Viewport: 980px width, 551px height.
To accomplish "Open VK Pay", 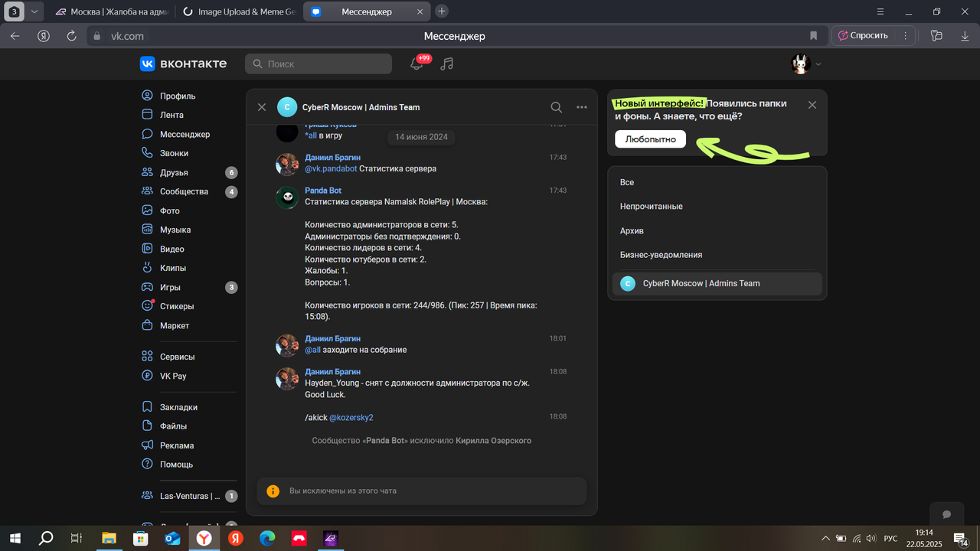I will tap(173, 376).
